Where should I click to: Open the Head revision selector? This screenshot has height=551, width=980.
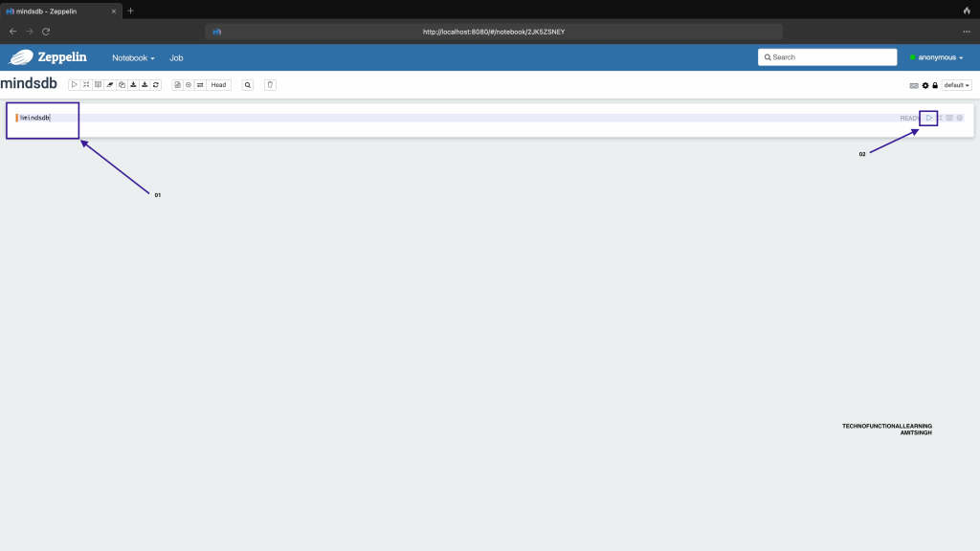tap(219, 85)
